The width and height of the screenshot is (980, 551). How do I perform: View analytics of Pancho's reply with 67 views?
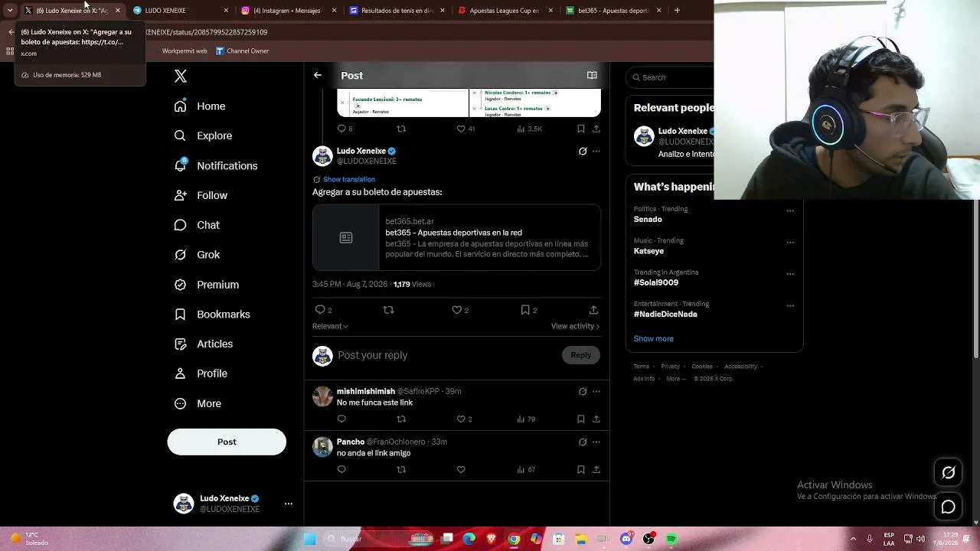point(526,469)
